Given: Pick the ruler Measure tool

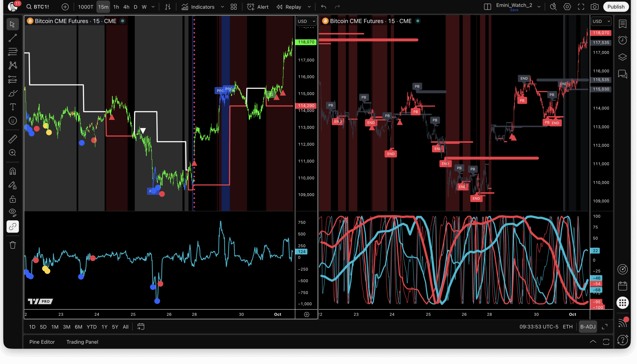Looking at the screenshot, I should click(x=12, y=139).
